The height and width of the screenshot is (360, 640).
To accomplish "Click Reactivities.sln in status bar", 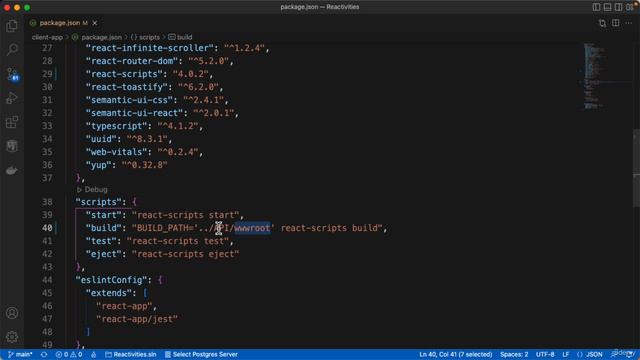I will (x=131, y=354).
